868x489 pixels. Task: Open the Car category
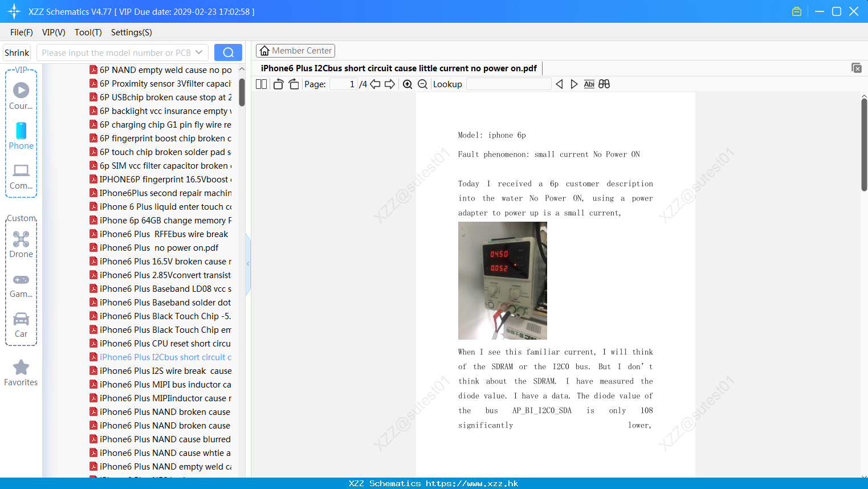21,325
